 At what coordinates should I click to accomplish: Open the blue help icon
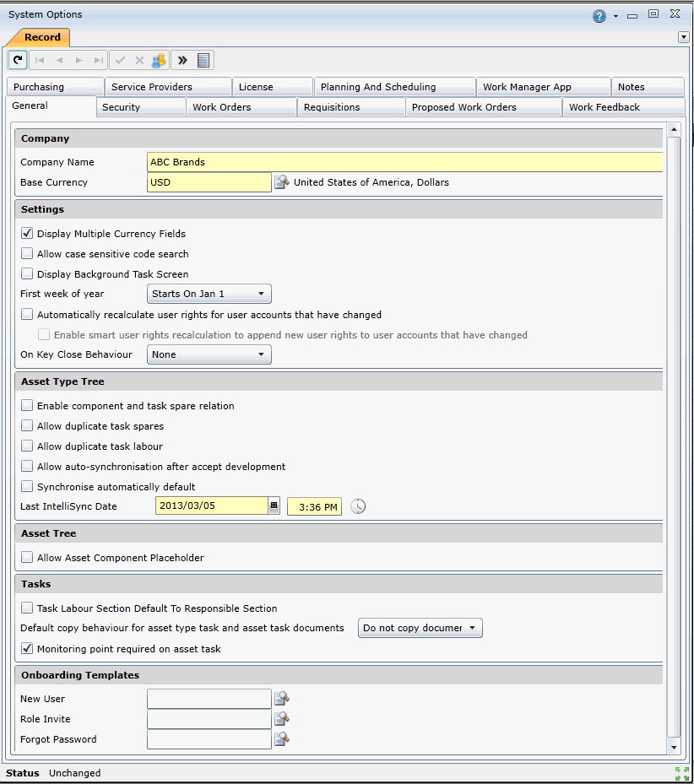click(x=599, y=16)
